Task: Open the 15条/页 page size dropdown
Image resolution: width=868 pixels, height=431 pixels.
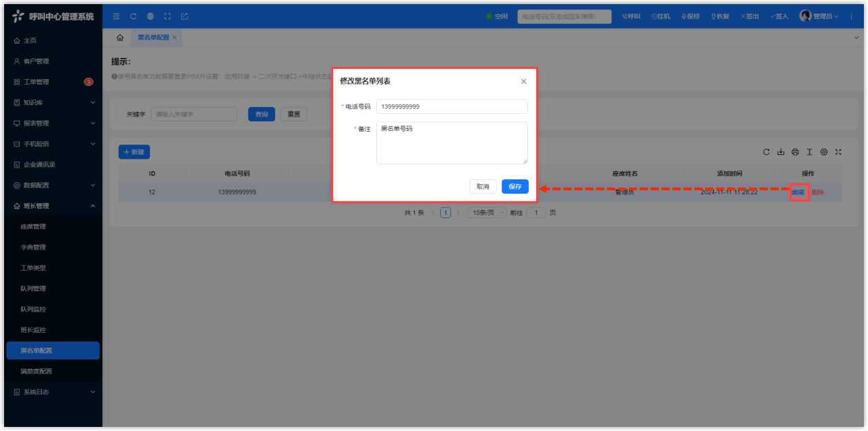Action: point(486,213)
